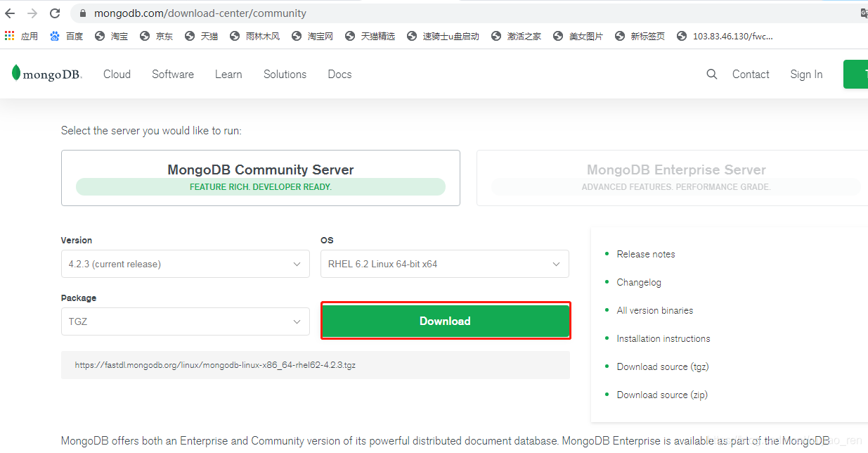The height and width of the screenshot is (453, 868).
Task: Open the search magnifier icon
Action: tap(712, 74)
